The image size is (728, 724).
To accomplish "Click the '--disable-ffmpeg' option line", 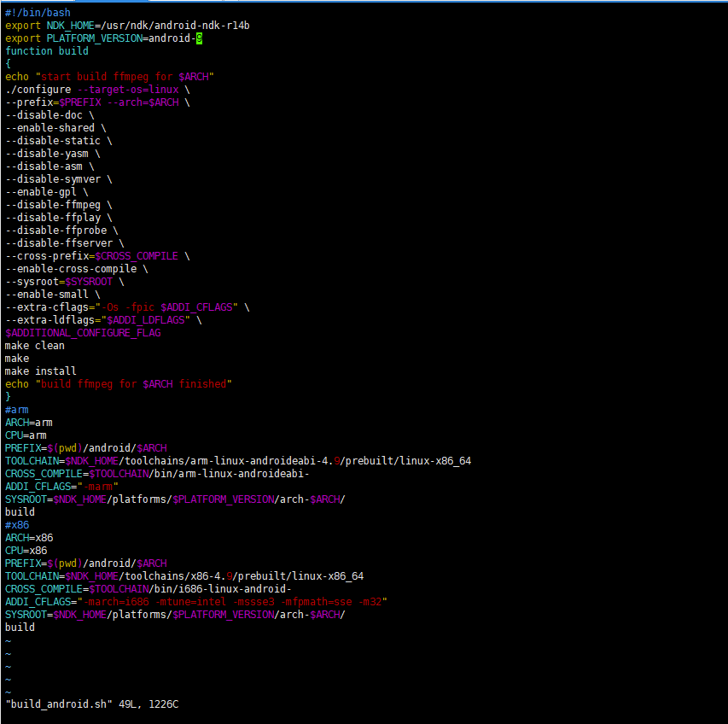I will pos(59,205).
